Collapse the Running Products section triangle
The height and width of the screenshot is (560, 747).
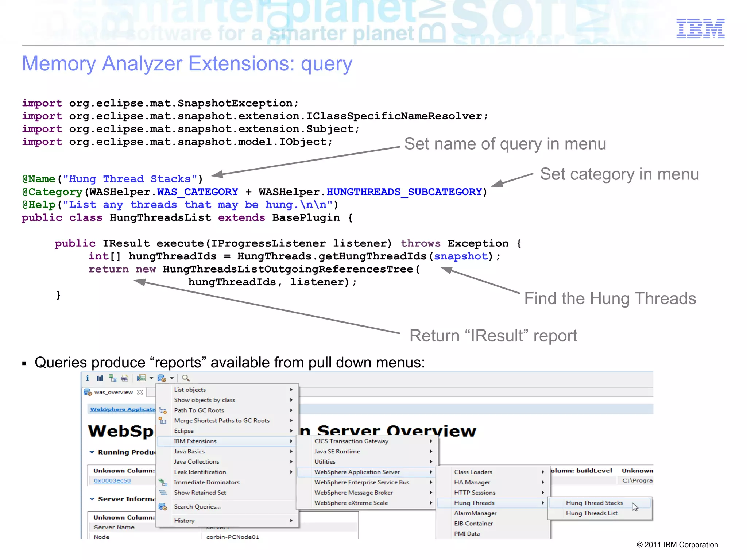click(92, 452)
